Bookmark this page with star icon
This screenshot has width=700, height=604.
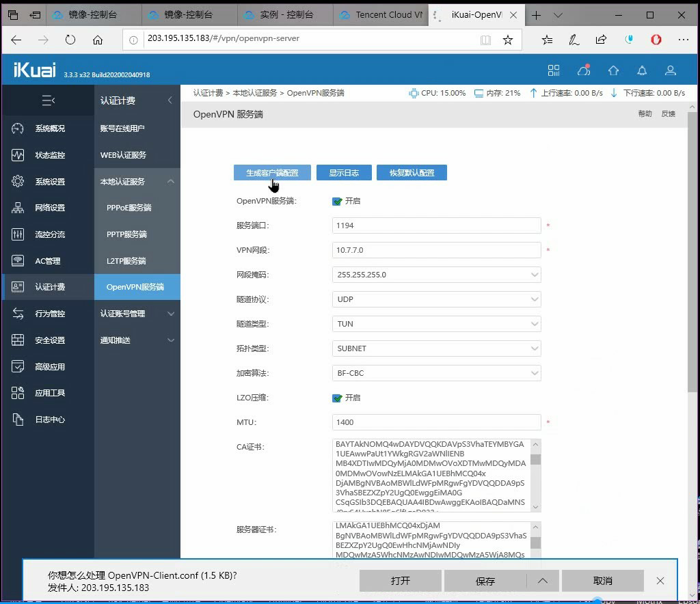tap(507, 40)
